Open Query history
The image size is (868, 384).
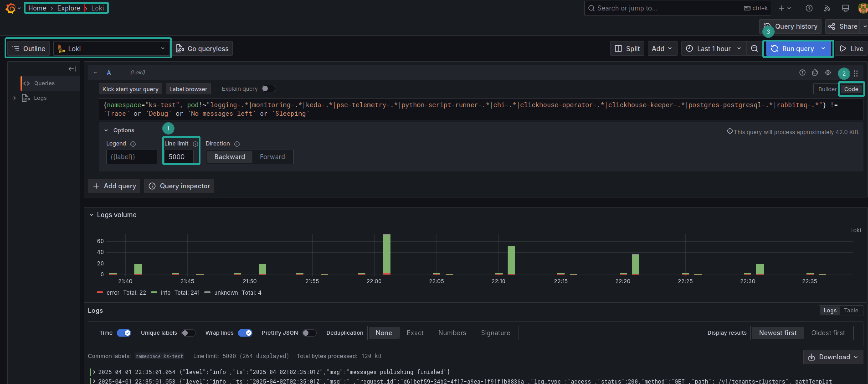pyautogui.click(x=790, y=26)
